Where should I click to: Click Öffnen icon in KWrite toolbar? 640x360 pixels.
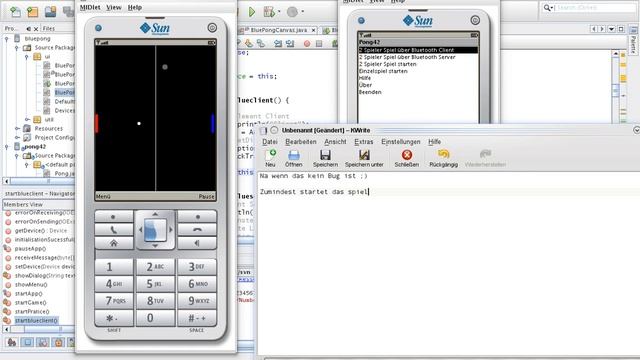[x=293, y=158]
